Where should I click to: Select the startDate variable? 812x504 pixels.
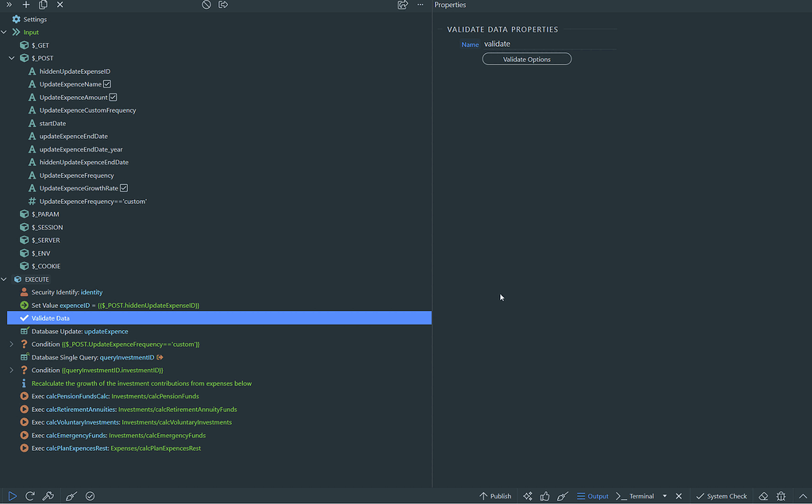pyautogui.click(x=47, y=123)
